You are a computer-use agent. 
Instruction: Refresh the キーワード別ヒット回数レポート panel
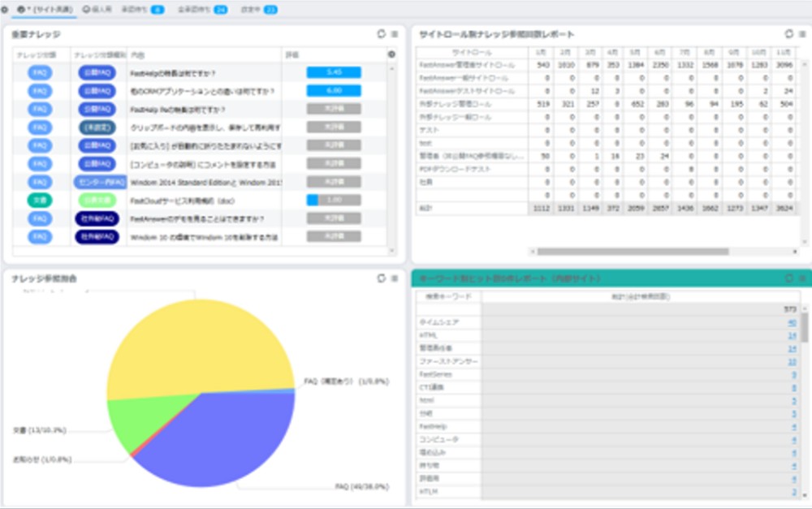pos(788,278)
